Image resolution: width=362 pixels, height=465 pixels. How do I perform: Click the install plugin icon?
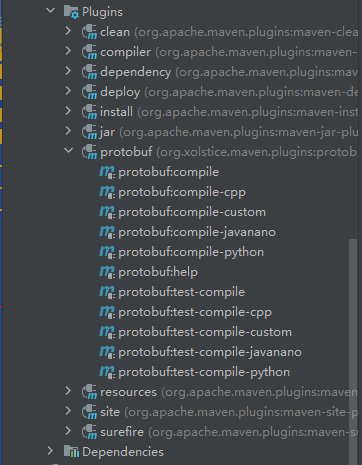pyautogui.click(x=89, y=112)
